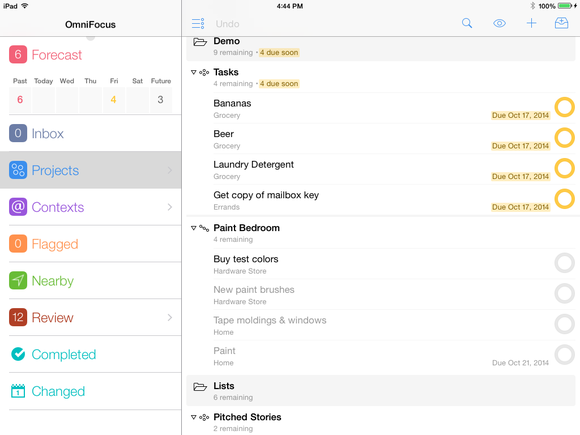Tap the Review 12 badge icon
Screen dimensions: 580x435
point(18,317)
